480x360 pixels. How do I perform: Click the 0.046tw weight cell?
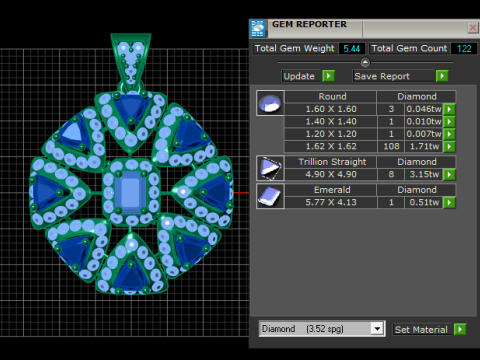(x=424, y=109)
